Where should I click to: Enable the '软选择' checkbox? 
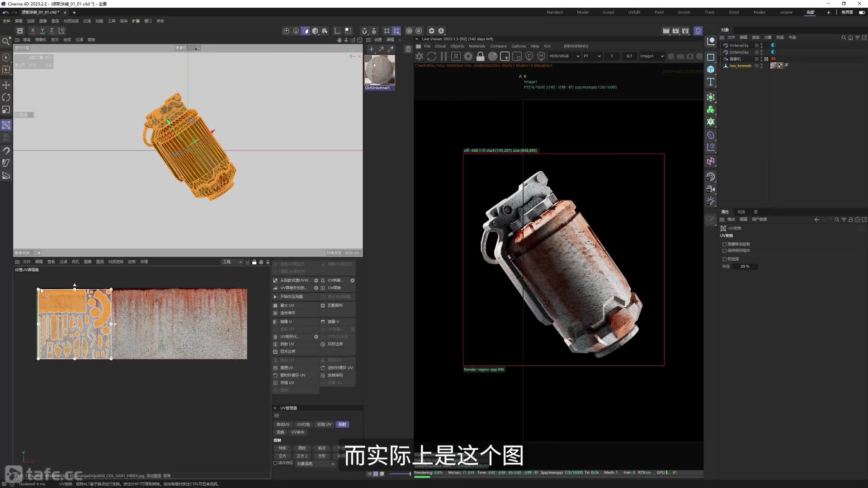click(724, 259)
